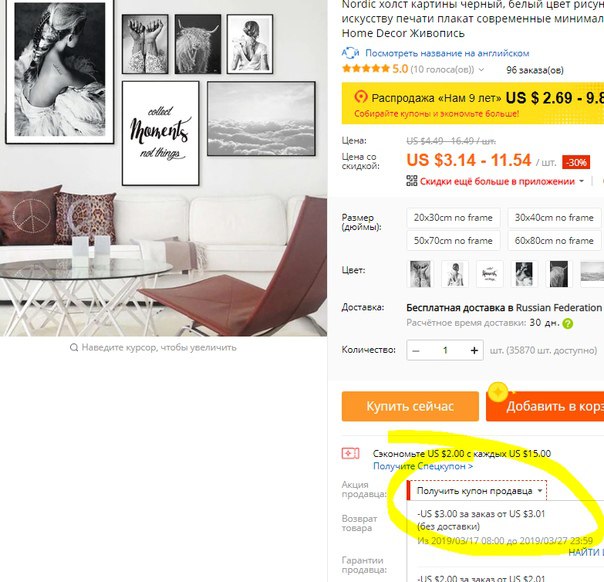This screenshot has width=604, height=582.
Task: Decrease the quantity with the minus button
Action: coord(416,351)
